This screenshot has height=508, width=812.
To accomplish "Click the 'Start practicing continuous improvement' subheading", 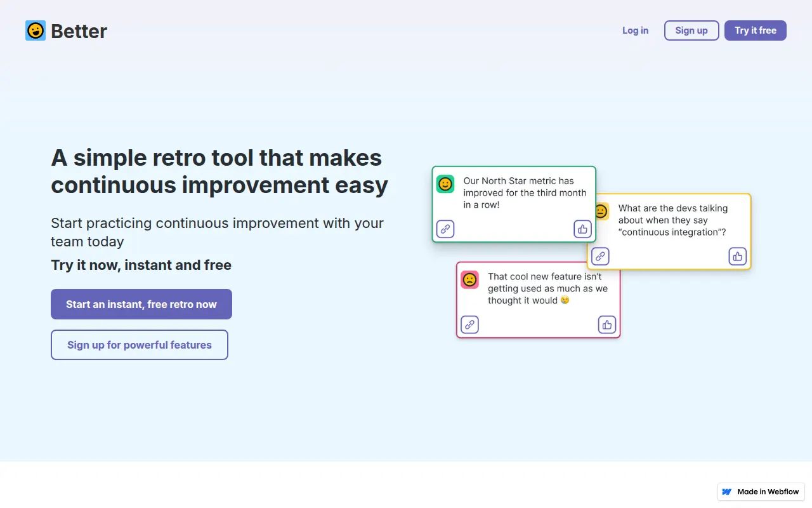I will click(217, 232).
